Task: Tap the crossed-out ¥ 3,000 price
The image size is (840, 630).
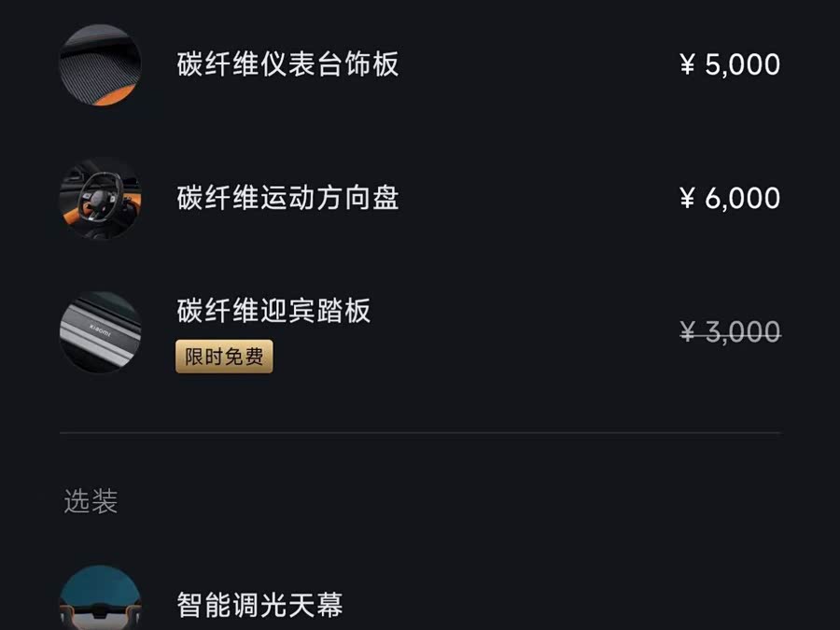Action: tap(730, 332)
